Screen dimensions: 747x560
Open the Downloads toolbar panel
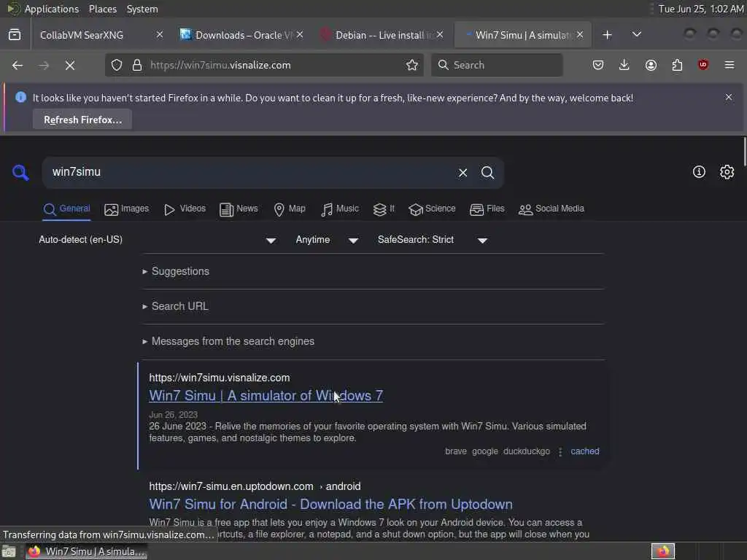624,65
